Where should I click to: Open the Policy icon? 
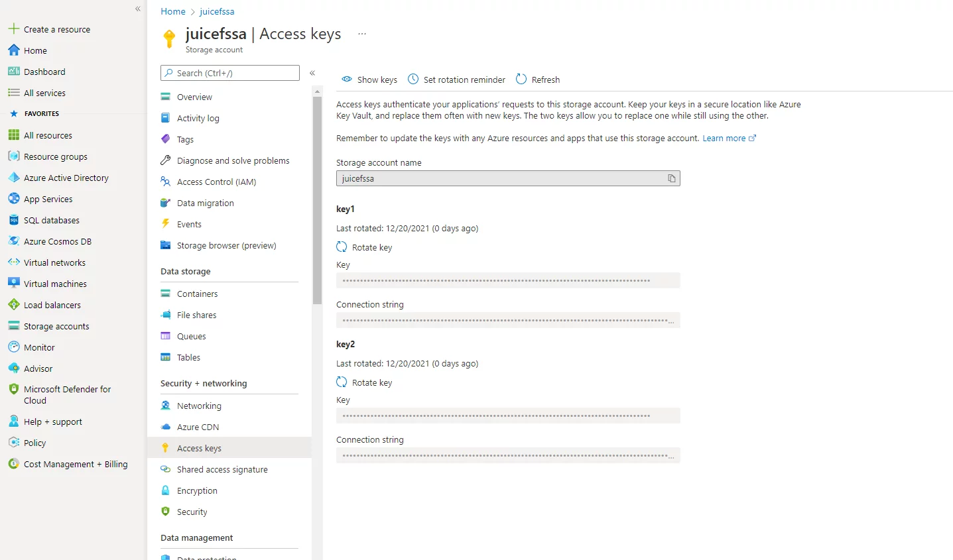click(13, 443)
